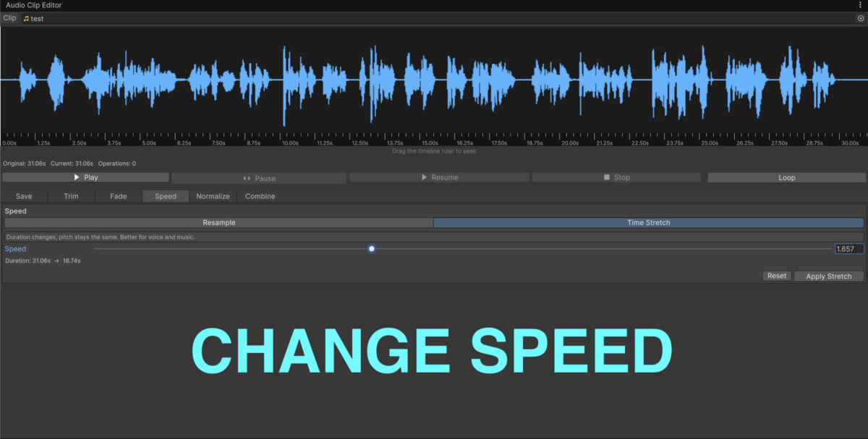Screen dimensions: 868x439
Task: Click the 15.00s mark on timeline ruler
Action: 430,143
